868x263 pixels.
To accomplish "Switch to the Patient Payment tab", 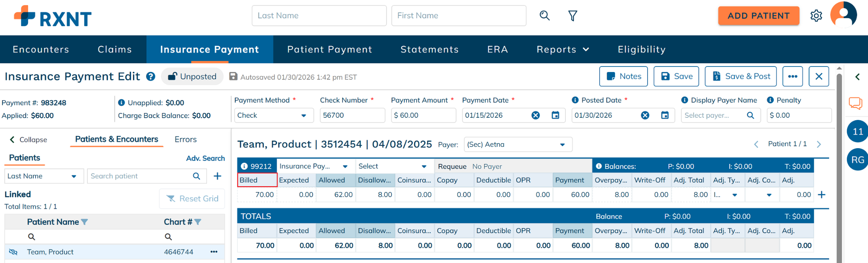I will coord(329,50).
